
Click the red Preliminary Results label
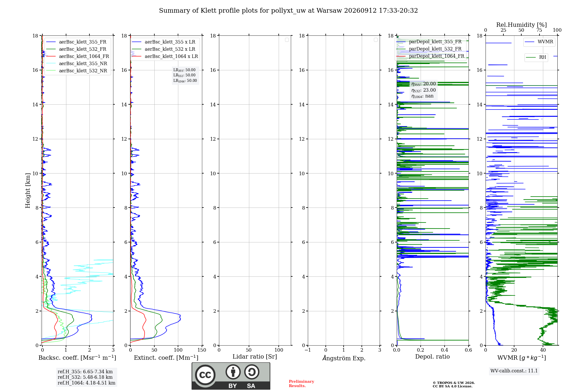click(301, 384)
